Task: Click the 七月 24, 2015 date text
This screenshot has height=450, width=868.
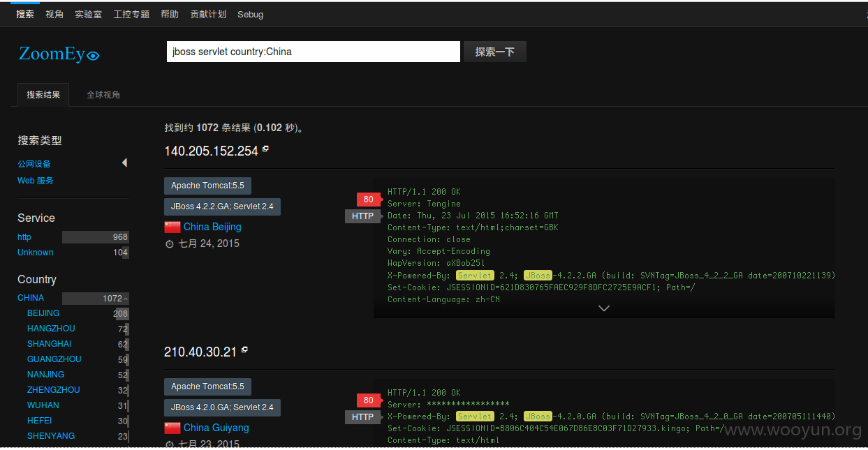Action: (209, 243)
